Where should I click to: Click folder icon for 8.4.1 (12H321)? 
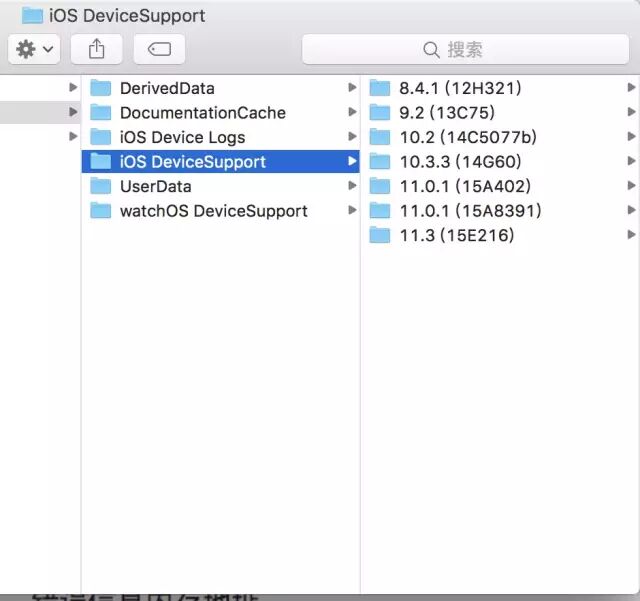[x=380, y=88]
